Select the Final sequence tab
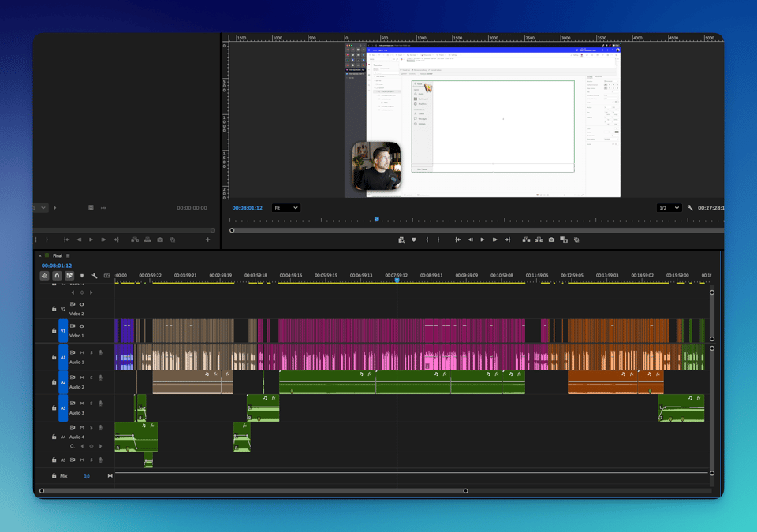 57,256
